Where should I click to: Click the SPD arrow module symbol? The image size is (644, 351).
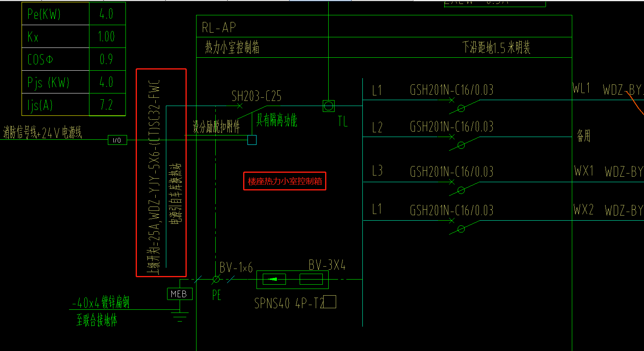tap(274, 279)
